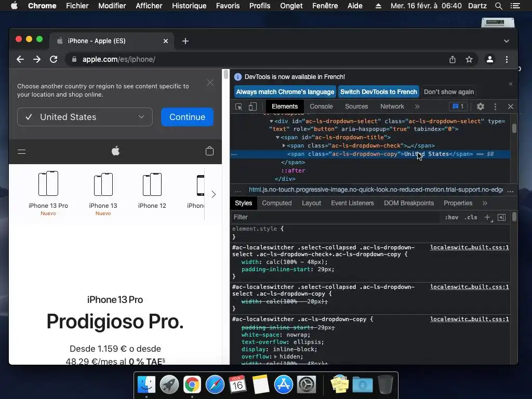Switch to the Sources tab

point(356,107)
